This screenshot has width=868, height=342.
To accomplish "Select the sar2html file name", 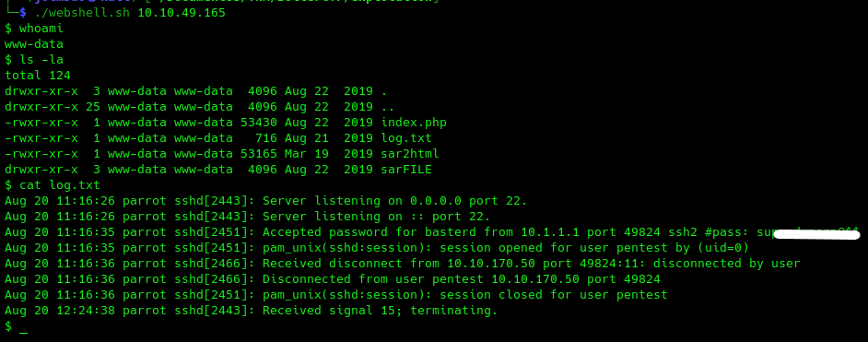I will 410,154.
